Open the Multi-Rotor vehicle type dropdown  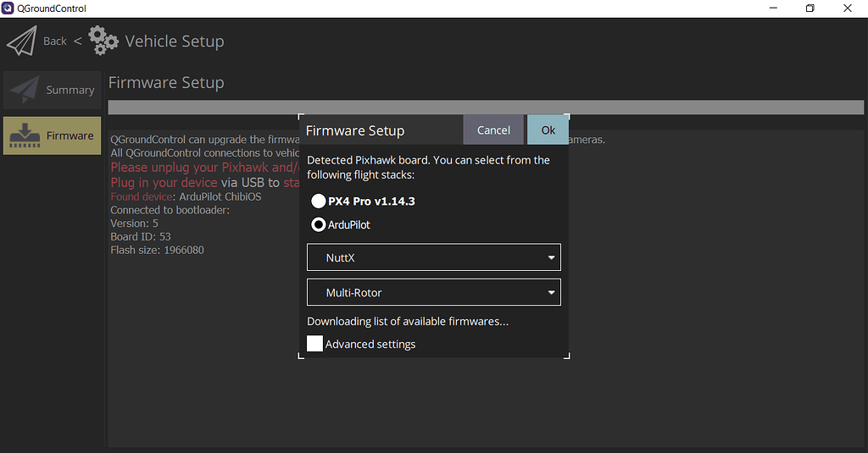coord(433,292)
